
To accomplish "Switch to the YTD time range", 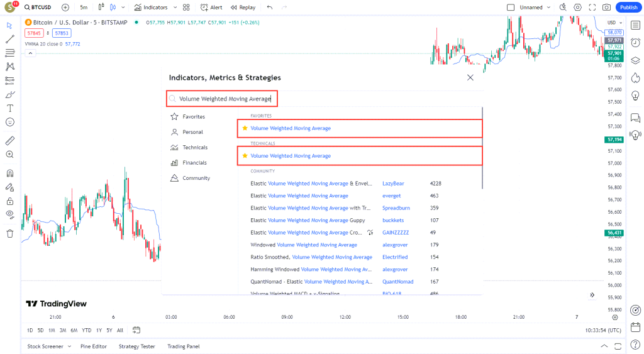I will tap(86, 330).
